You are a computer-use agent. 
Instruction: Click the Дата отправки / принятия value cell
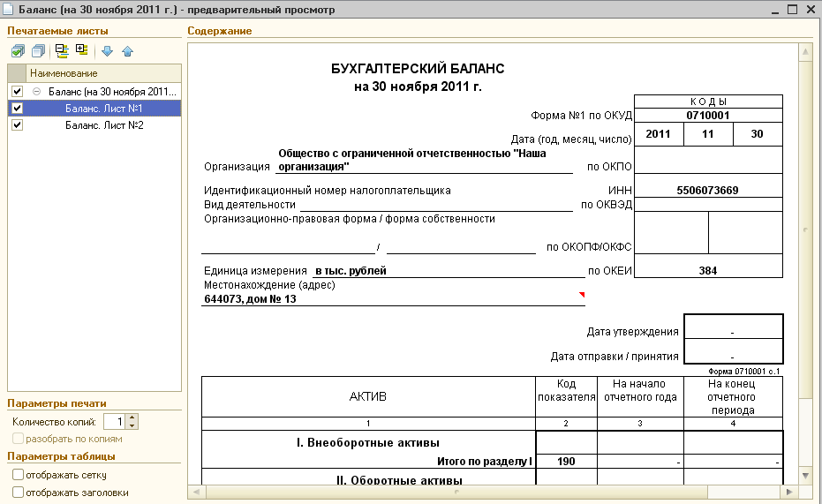tap(733, 351)
